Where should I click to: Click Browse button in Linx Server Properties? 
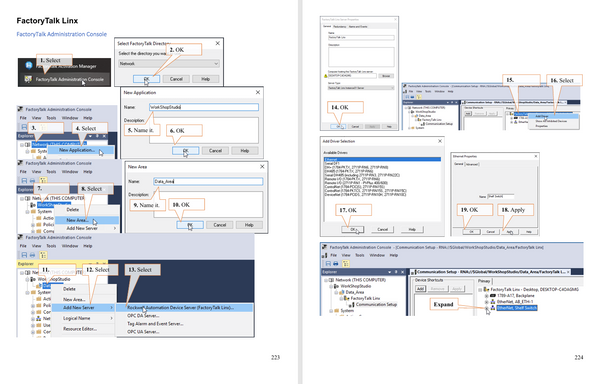pos(386,76)
